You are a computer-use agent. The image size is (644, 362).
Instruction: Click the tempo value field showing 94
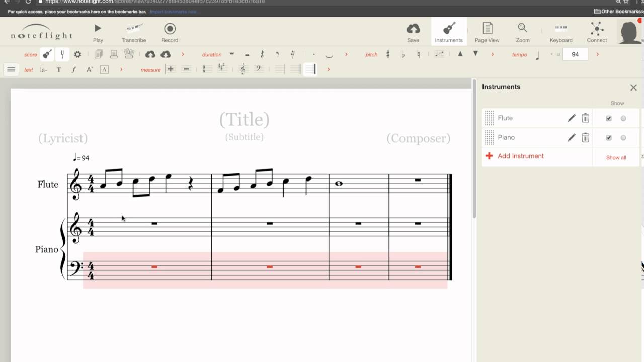(575, 54)
